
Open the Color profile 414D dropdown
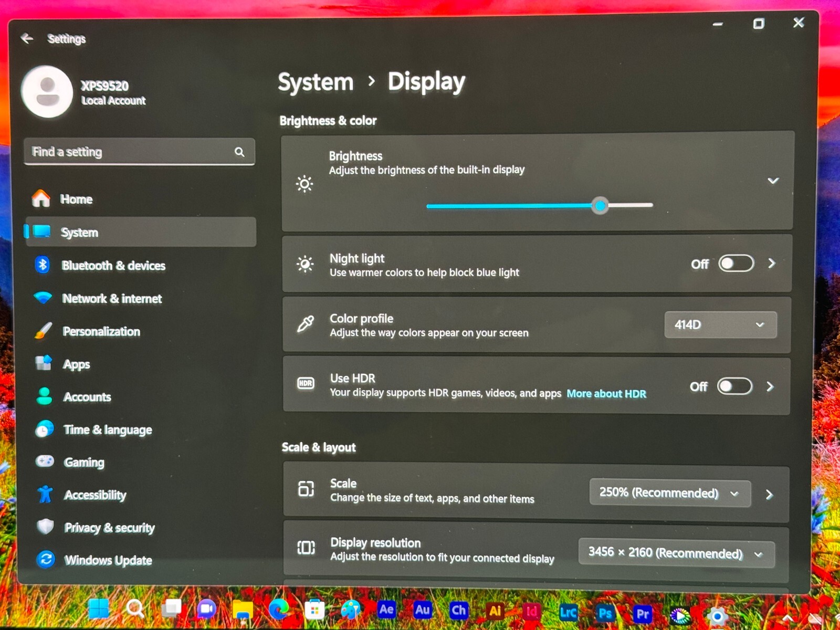[720, 324]
